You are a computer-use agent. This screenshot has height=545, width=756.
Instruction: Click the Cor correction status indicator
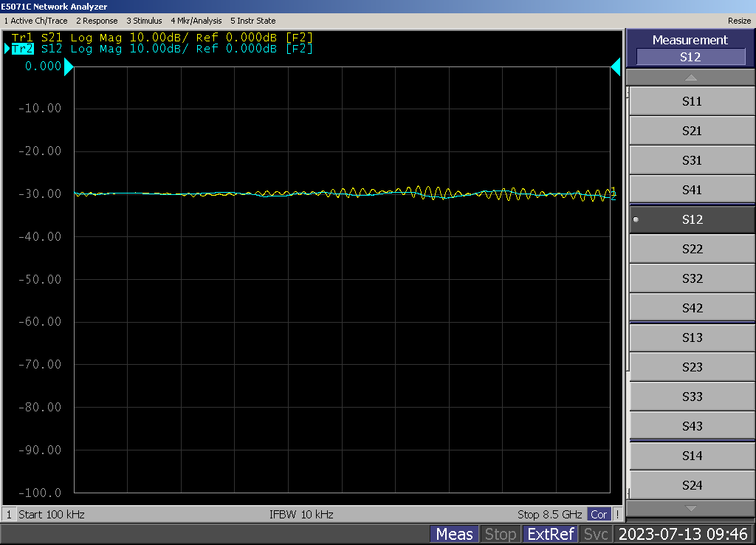(x=599, y=514)
